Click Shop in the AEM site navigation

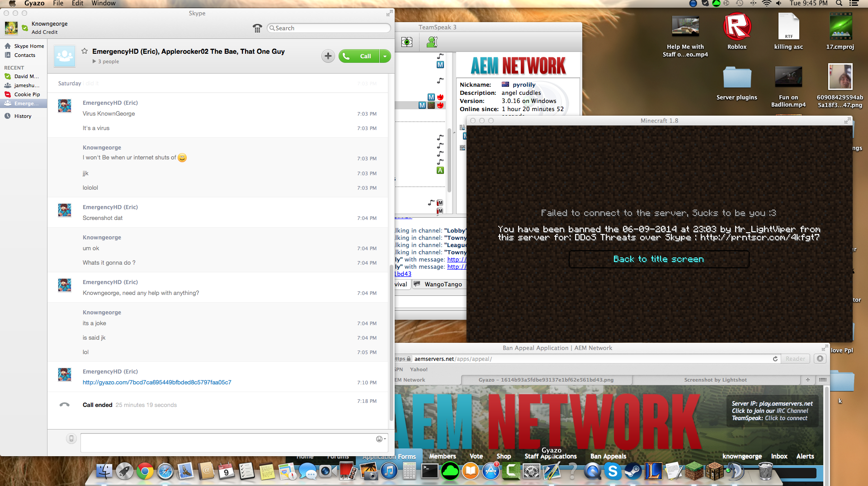click(x=504, y=456)
